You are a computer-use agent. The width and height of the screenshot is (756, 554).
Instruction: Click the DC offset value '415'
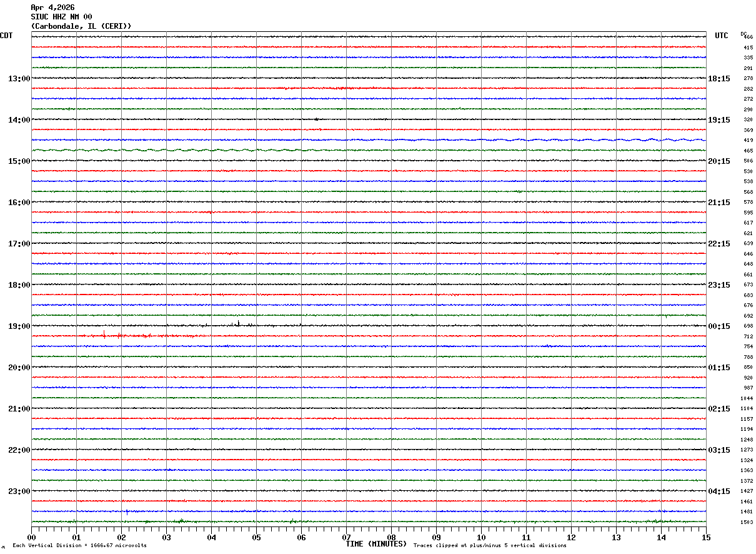pyautogui.click(x=748, y=48)
